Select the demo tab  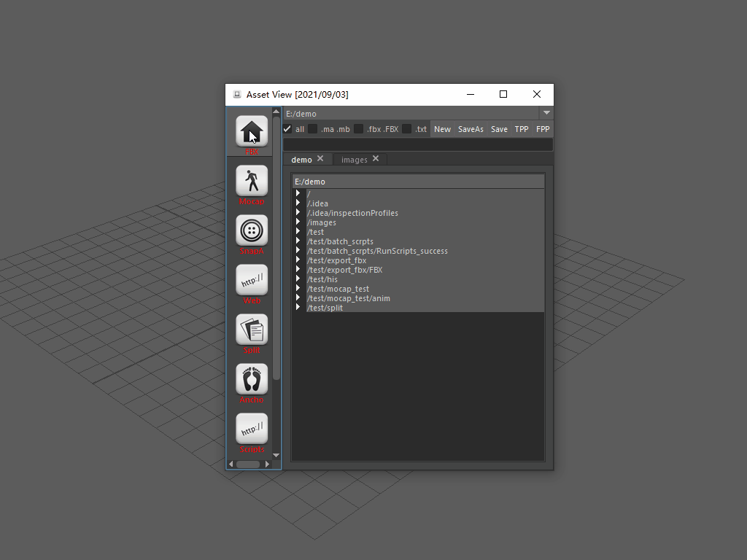(x=301, y=160)
